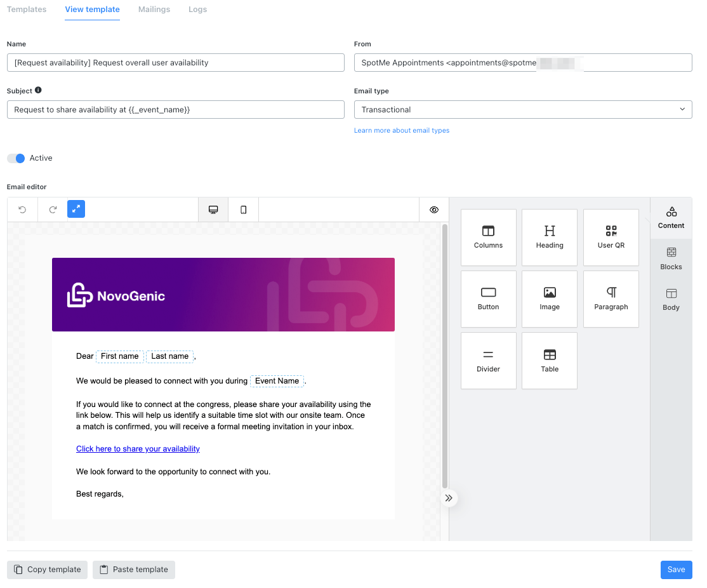
Task: Go to the Mailings tab
Action: [x=154, y=10]
